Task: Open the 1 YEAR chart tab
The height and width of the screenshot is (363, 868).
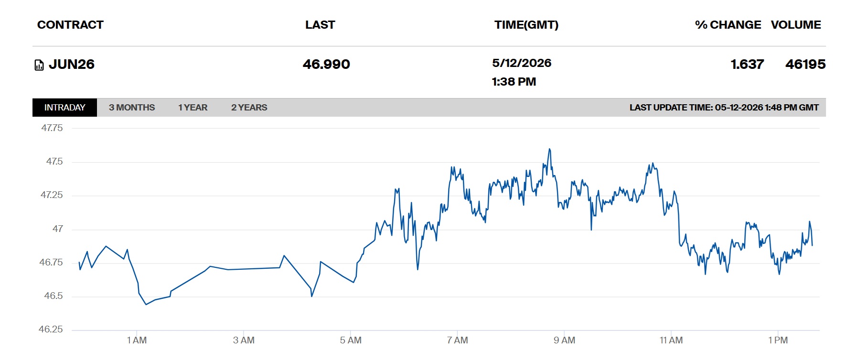Action: pyautogui.click(x=193, y=108)
